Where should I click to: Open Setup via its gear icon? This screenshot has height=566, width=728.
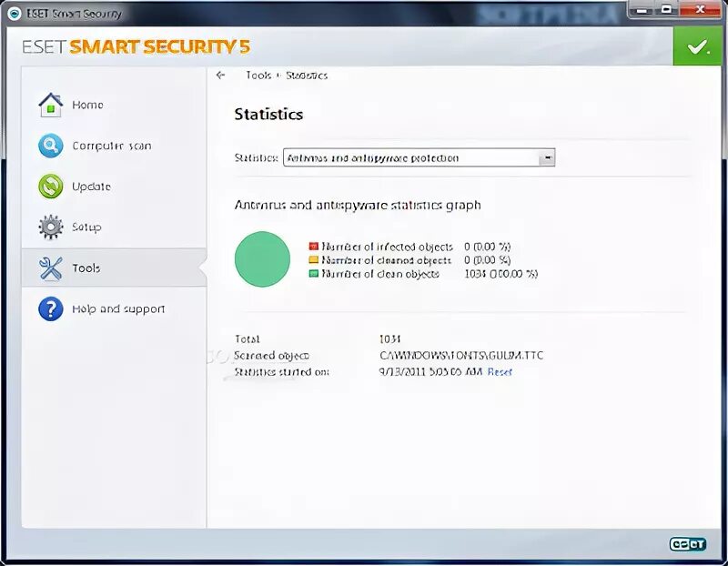click(x=51, y=227)
